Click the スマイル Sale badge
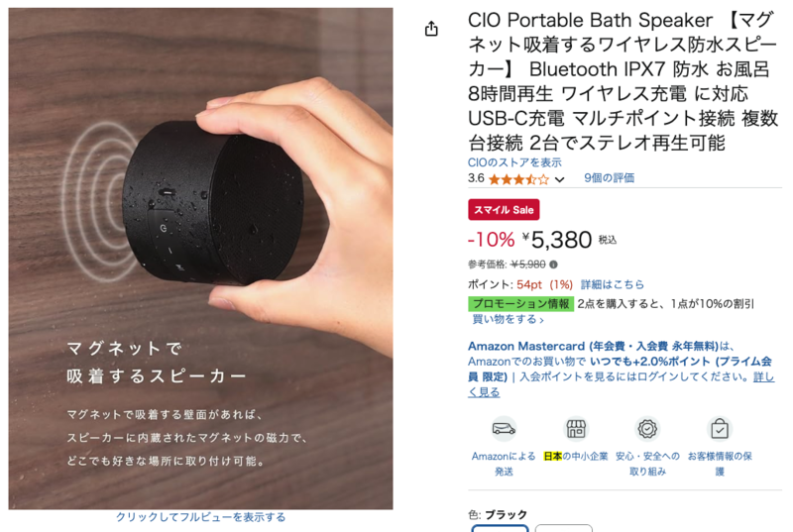The image size is (793, 532). click(504, 210)
